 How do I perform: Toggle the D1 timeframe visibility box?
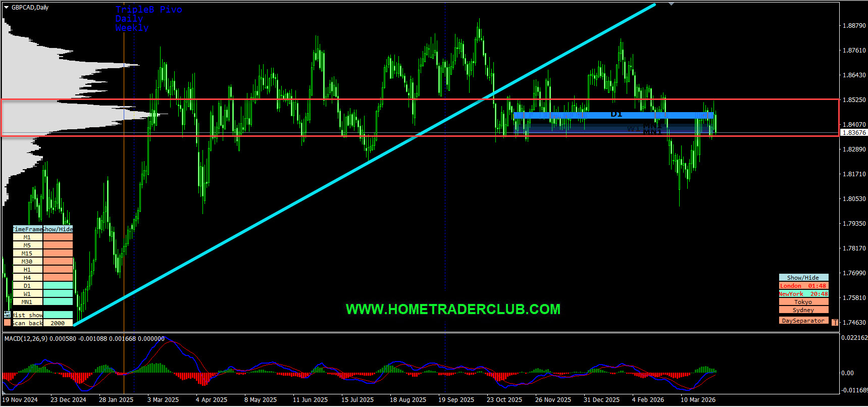[58, 286]
